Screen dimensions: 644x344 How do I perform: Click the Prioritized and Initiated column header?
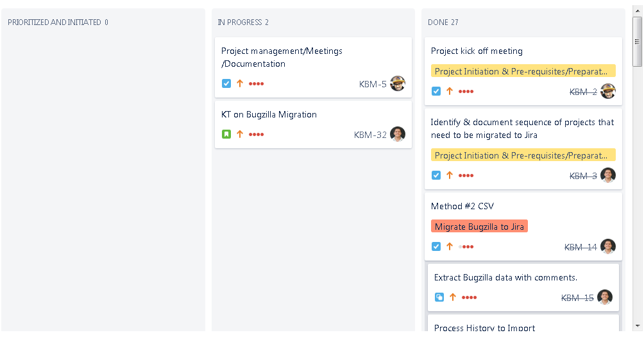pos(58,22)
